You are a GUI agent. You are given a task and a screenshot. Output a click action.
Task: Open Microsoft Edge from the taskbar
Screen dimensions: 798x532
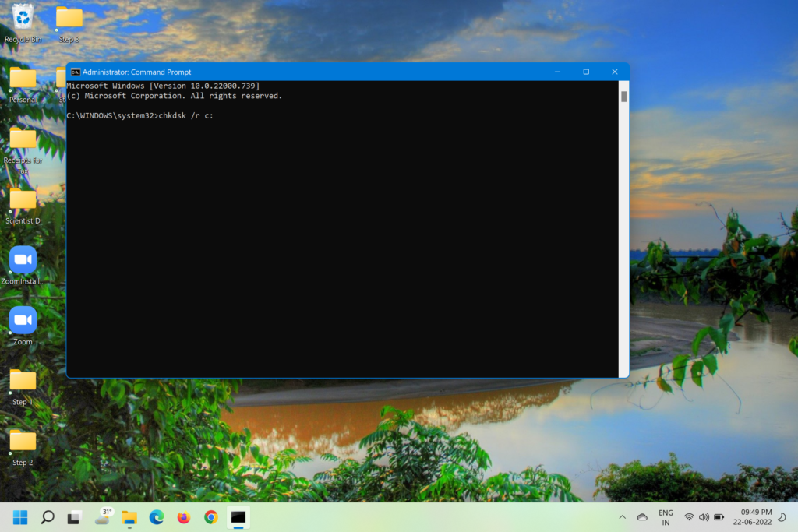click(157, 517)
